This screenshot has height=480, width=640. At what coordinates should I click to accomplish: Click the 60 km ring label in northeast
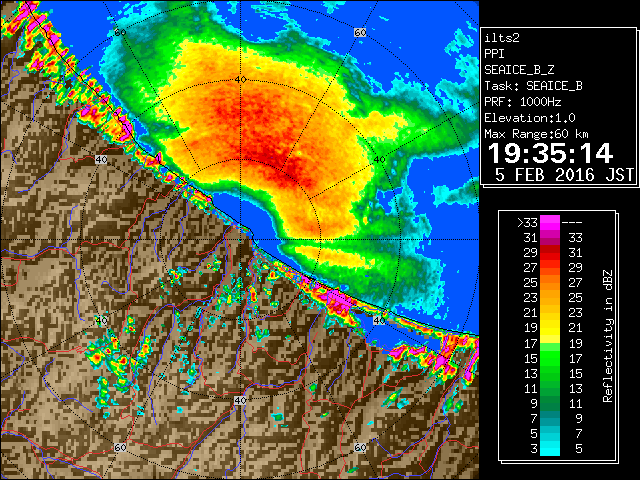coord(360,32)
